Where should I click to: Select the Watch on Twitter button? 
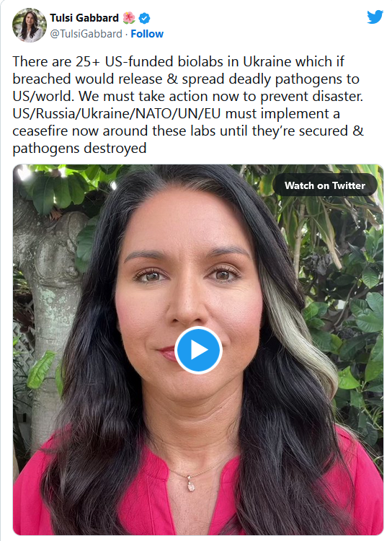point(325,185)
